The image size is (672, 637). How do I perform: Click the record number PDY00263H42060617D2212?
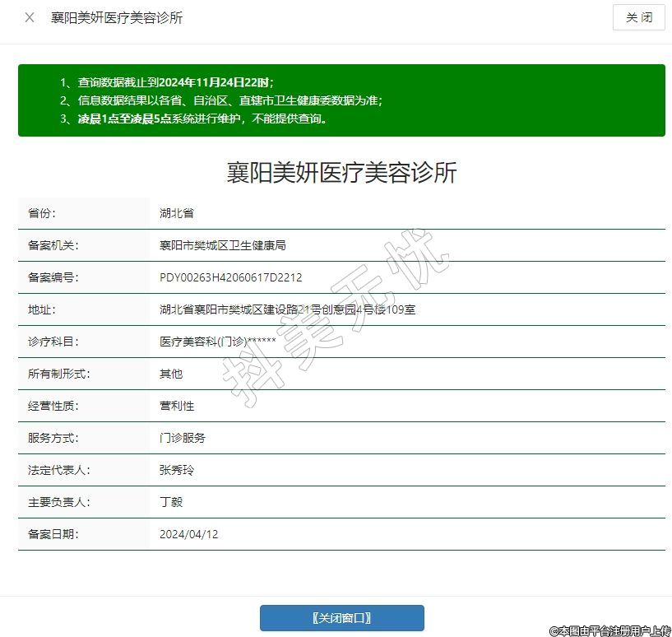pos(230,277)
